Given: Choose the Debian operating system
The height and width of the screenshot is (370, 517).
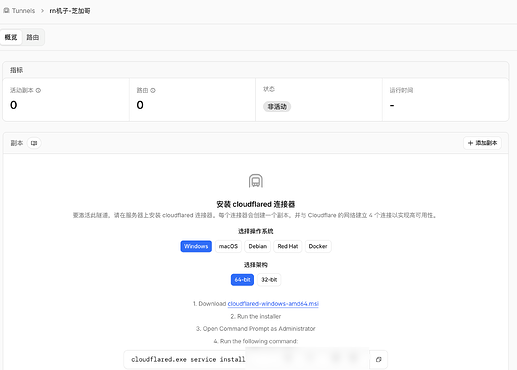Looking at the screenshot, I should point(258,246).
